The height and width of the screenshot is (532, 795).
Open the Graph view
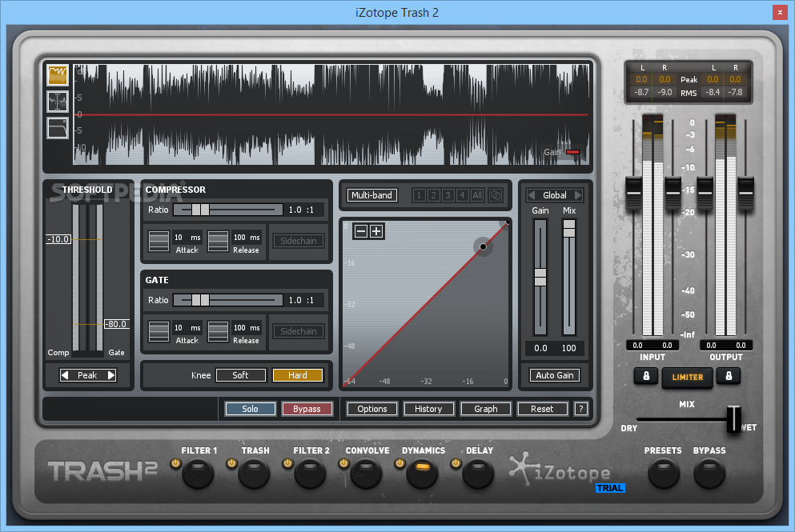click(x=486, y=409)
